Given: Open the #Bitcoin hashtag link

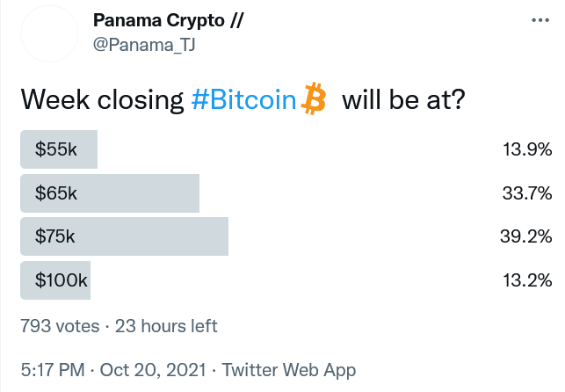Looking at the screenshot, I should click(x=243, y=99).
